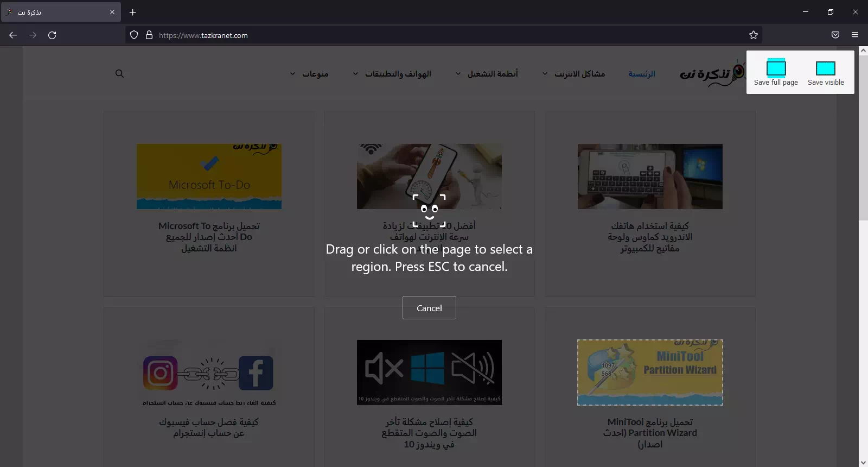
Task: Bookmark this page with the star icon
Action: pyautogui.click(x=754, y=35)
